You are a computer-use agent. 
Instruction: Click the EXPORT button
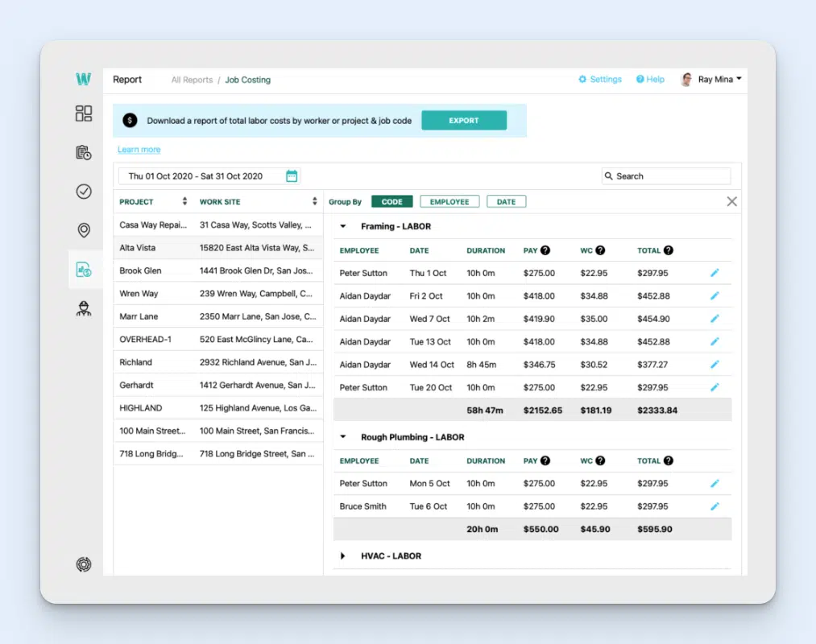click(x=464, y=119)
